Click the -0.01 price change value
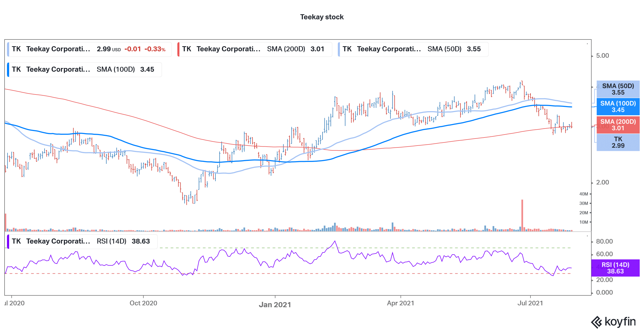Screen dimensions: 644x333 (133, 49)
